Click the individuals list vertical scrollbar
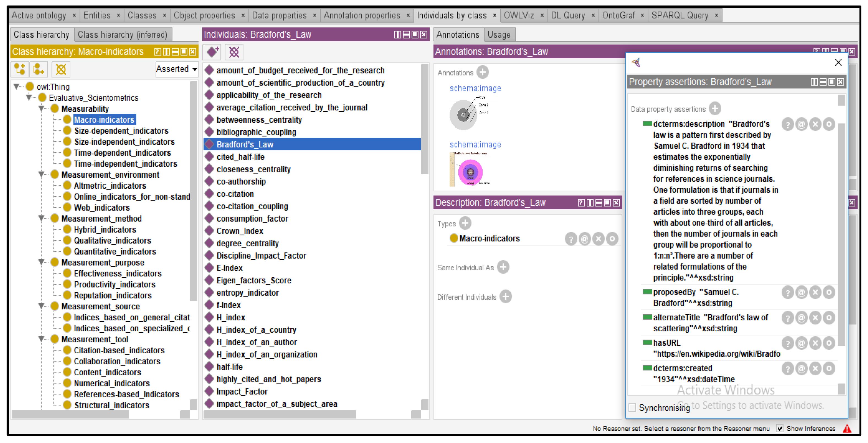868x443 pixels. (x=424, y=119)
